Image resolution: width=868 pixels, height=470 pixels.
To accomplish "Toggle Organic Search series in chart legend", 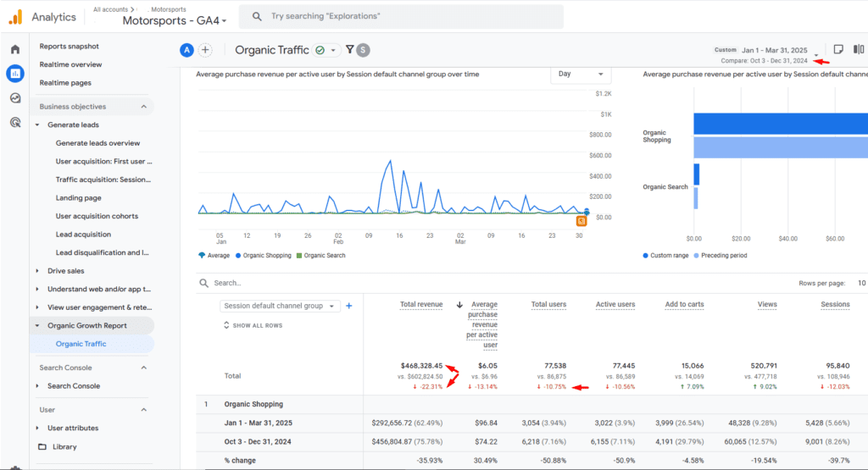I will (321, 255).
